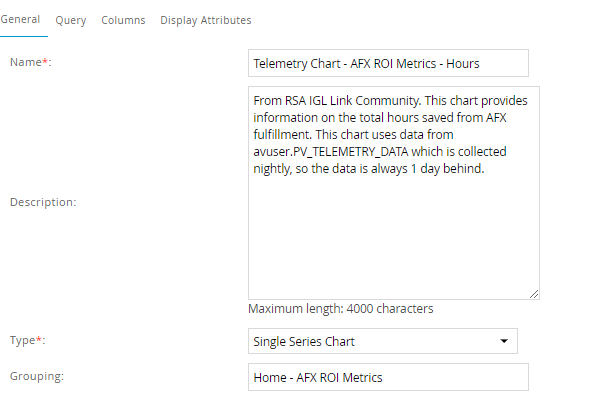605x413 pixels.
Task: Place cursor on 'Hours' in Name field
Action: [461, 63]
